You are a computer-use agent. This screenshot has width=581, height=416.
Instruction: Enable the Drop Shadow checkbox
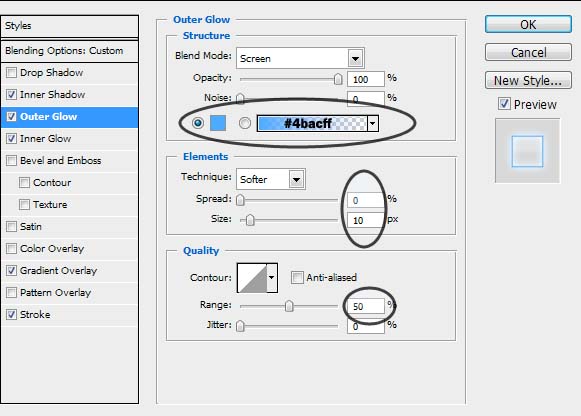click(11, 73)
